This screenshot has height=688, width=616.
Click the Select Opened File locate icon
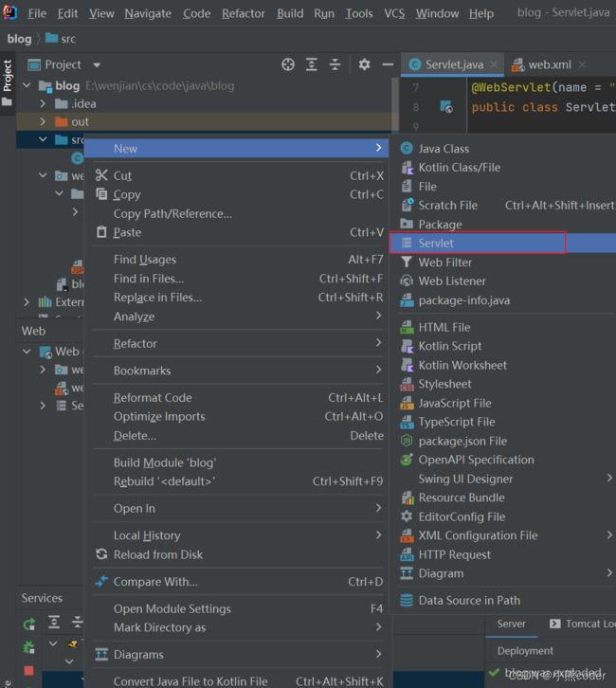[x=288, y=64]
